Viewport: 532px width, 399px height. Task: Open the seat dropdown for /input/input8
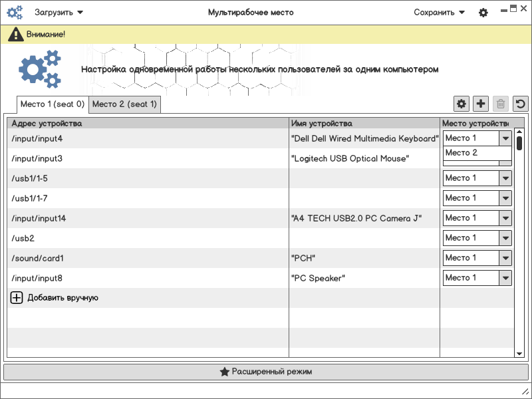pos(477,278)
